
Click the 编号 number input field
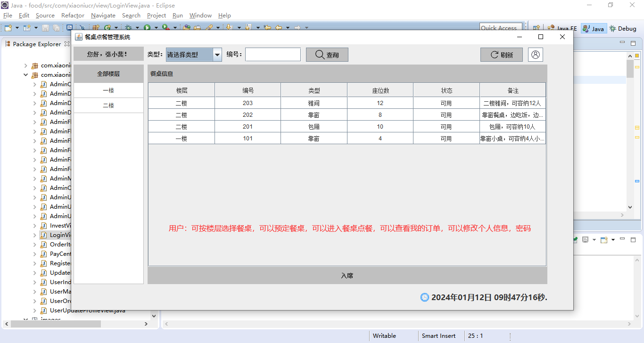pyautogui.click(x=273, y=54)
